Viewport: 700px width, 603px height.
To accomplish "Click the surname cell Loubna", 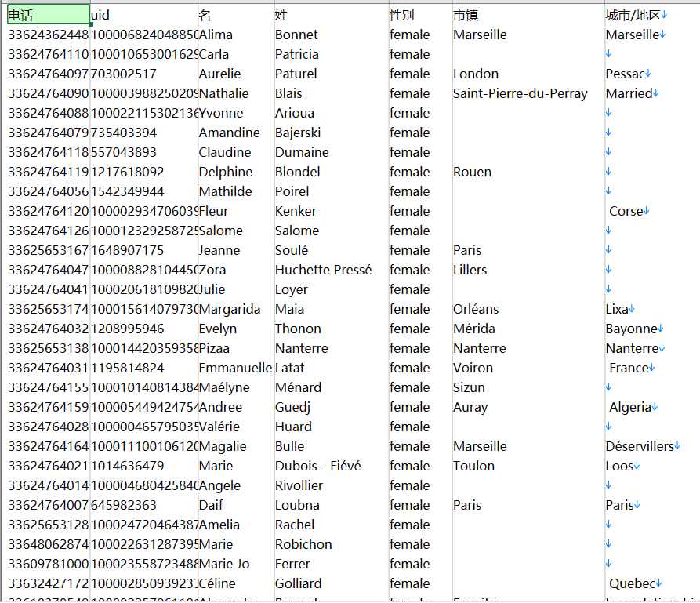I will (332, 505).
